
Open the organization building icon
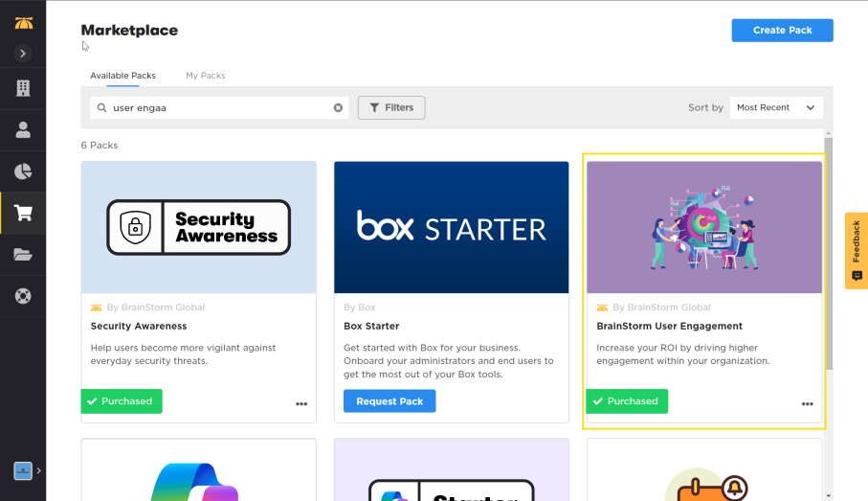coord(23,88)
